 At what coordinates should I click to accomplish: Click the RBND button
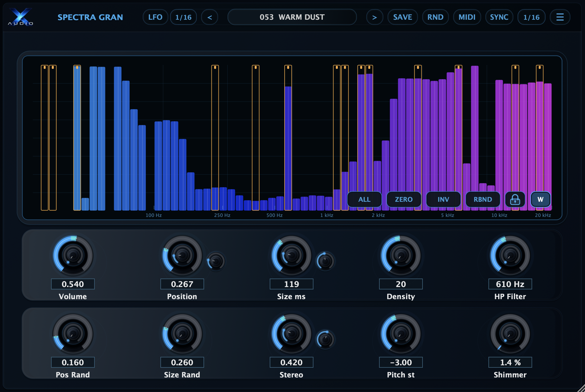coord(483,199)
